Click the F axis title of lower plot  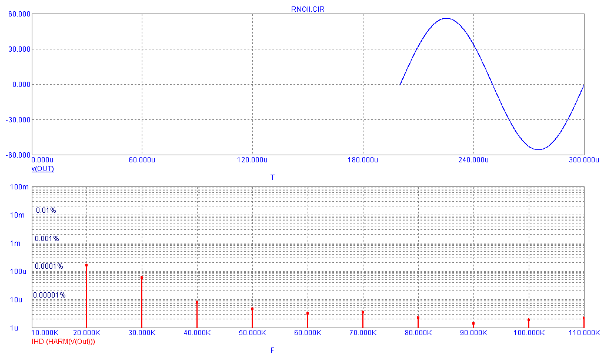click(272, 350)
